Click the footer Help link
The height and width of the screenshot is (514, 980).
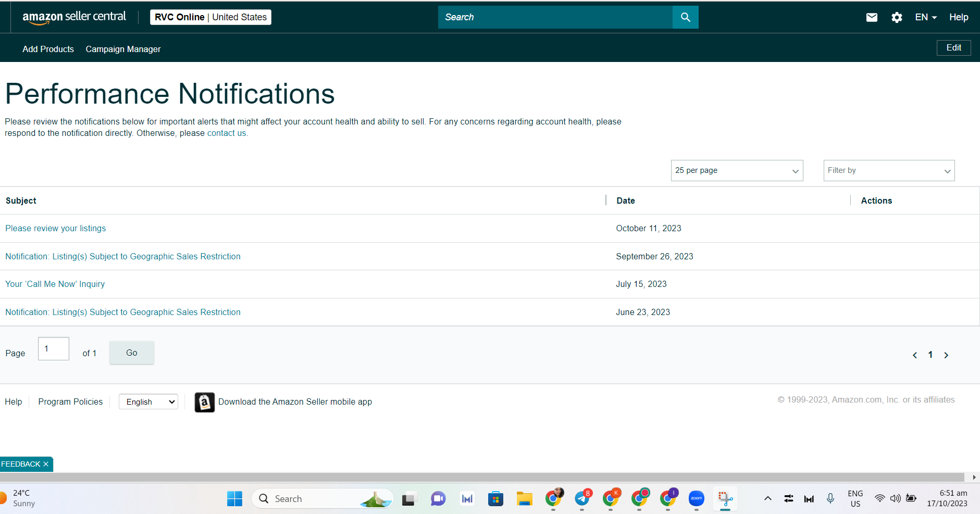[14, 402]
